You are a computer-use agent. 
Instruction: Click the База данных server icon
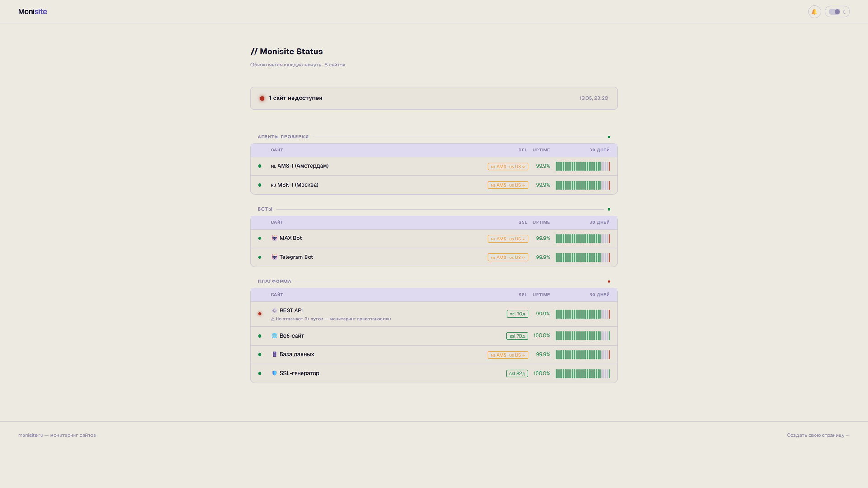(x=274, y=354)
